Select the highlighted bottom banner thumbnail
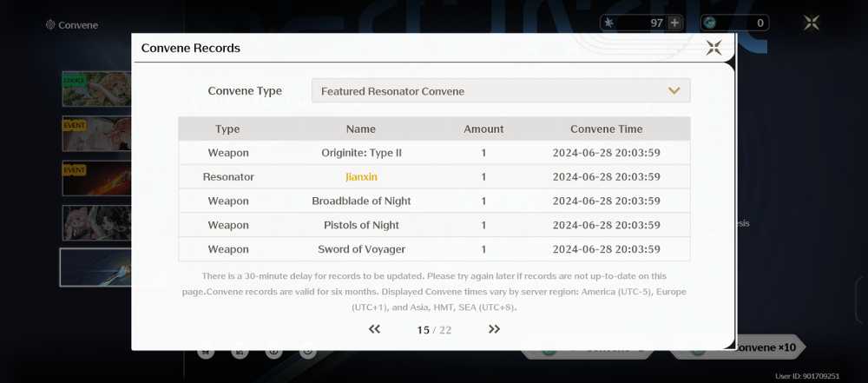 point(95,267)
